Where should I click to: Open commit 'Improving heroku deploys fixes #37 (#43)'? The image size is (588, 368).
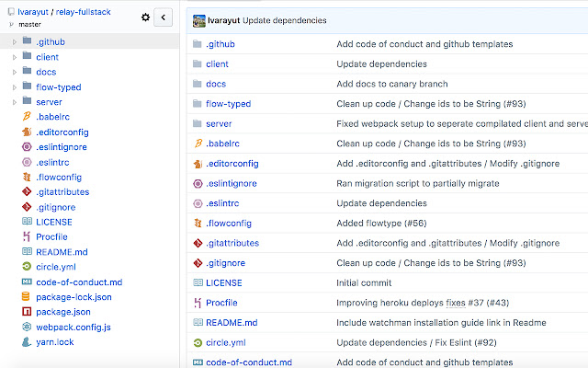point(423,303)
